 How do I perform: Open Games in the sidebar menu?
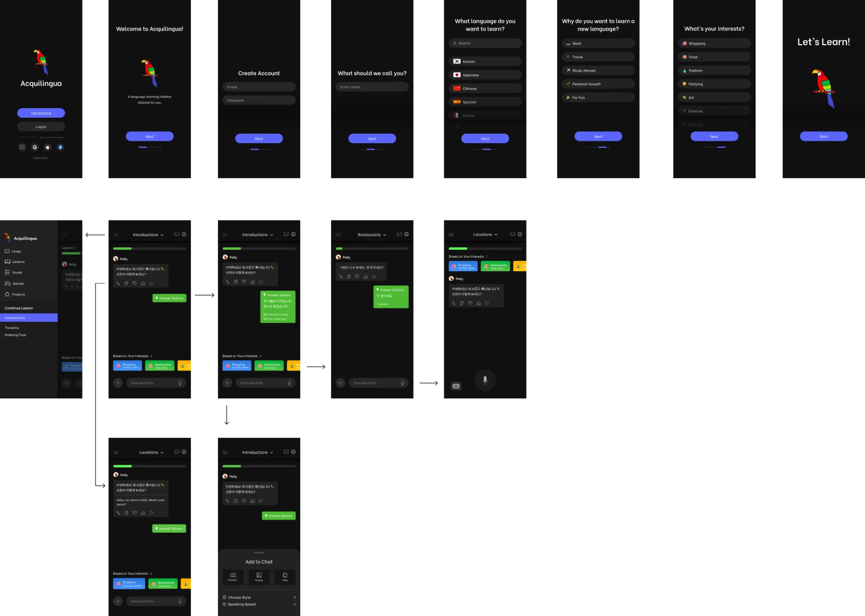[14, 284]
